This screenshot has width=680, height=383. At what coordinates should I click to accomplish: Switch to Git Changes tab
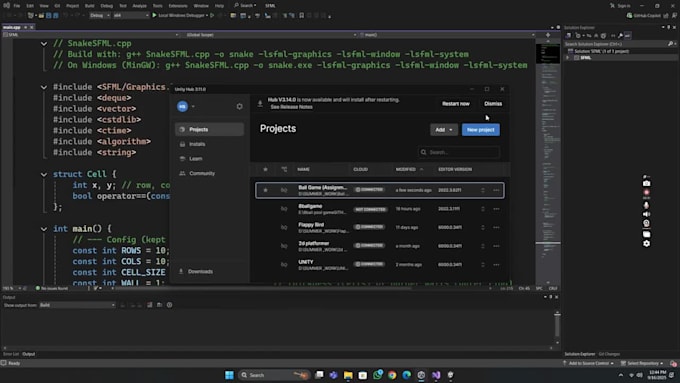[609, 354]
